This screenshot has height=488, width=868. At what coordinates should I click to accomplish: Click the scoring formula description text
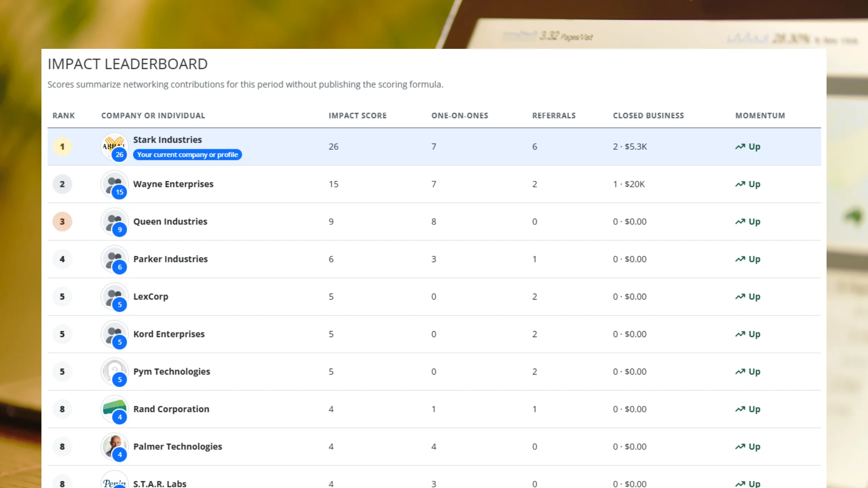coord(245,84)
